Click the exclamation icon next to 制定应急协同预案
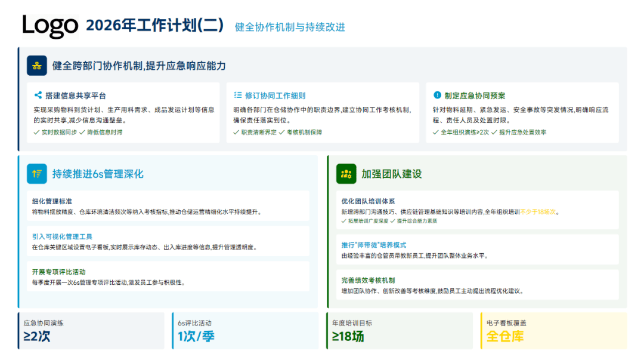The width and height of the screenshot is (644, 363). (x=437, y=96)
